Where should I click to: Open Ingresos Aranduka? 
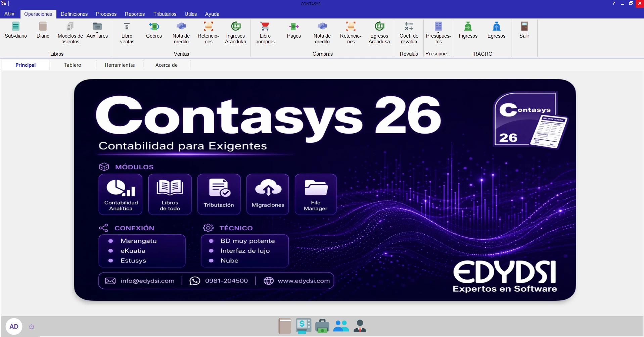pos(235,33)
